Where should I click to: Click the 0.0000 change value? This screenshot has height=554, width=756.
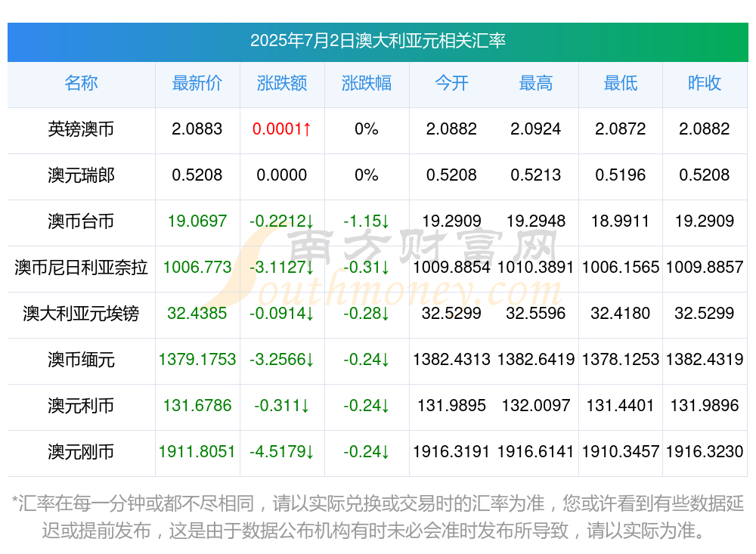[x=282, y=175]
